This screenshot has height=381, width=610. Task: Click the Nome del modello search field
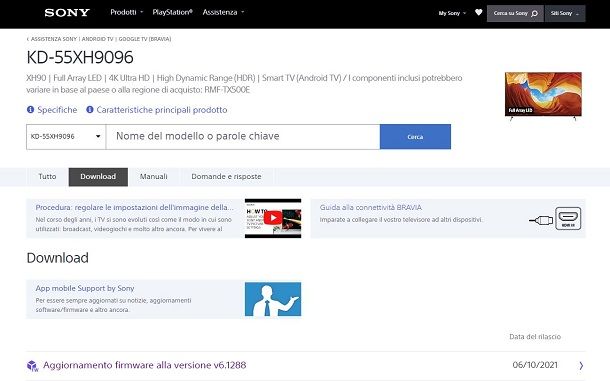pyautogui.click(x=243, y=137)
